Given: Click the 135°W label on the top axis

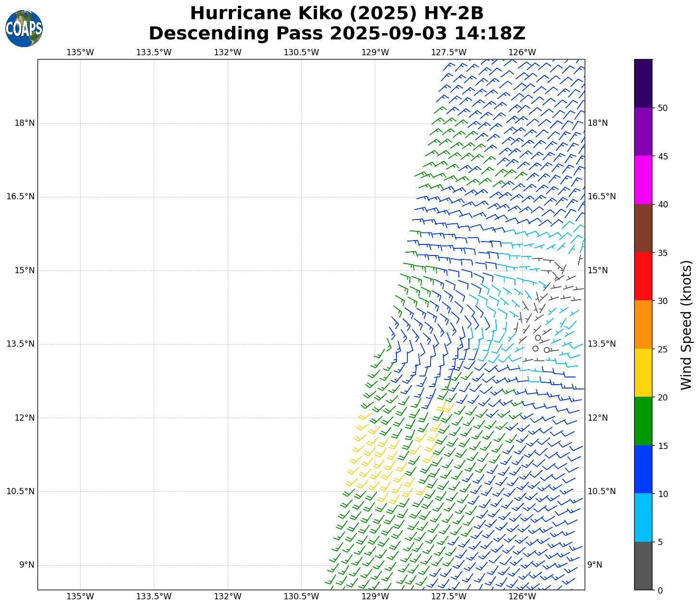Looking at the screenshot, I should click(80, 52).
